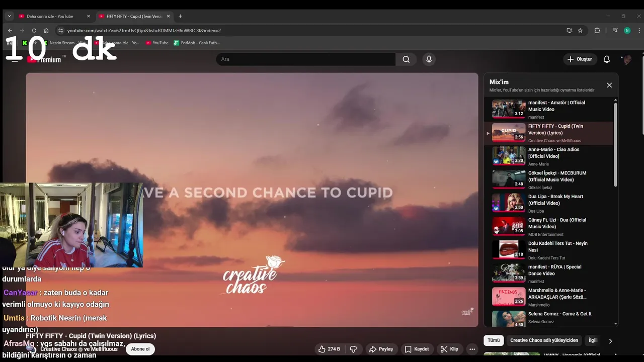
Task: Play 'Anne-Marie - Ciao Adios' from playlist
Action: tap(549, 156)
